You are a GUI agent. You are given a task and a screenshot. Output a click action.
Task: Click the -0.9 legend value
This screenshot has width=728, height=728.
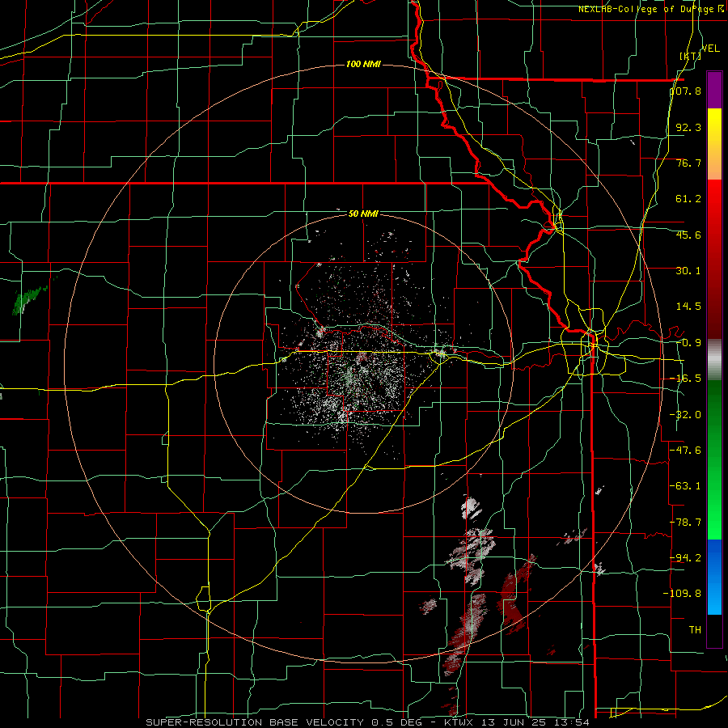[x=688, y=343]
